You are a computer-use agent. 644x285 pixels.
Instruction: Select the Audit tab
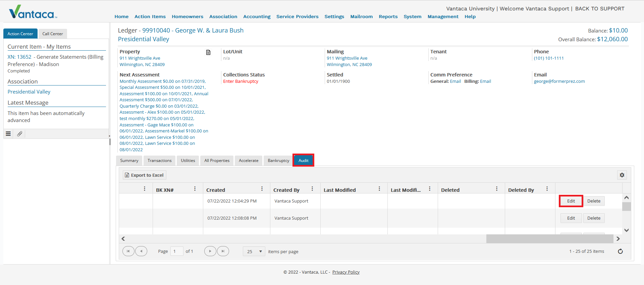tap(304, 161)
